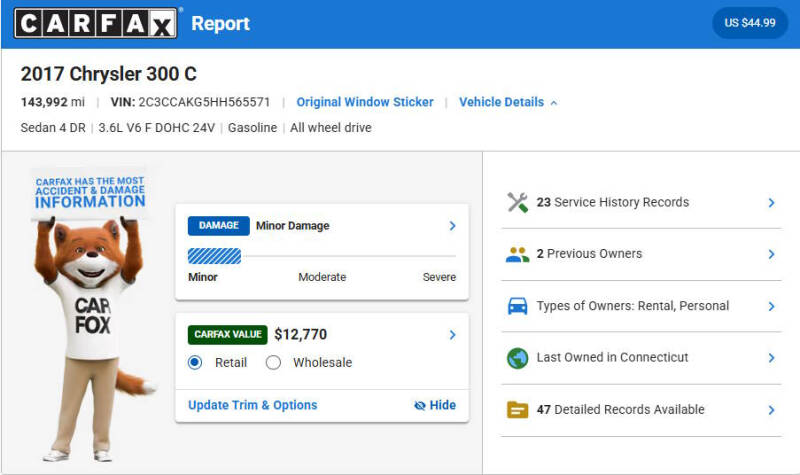Open the Original Window Sticker link
Viewport: 800px width, 475px height.
365,102
